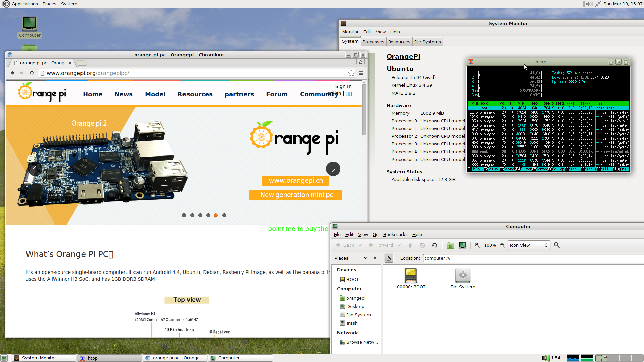Click the Computer icon in file manager toolbar

pyautogui.click(x=463, y=245)
